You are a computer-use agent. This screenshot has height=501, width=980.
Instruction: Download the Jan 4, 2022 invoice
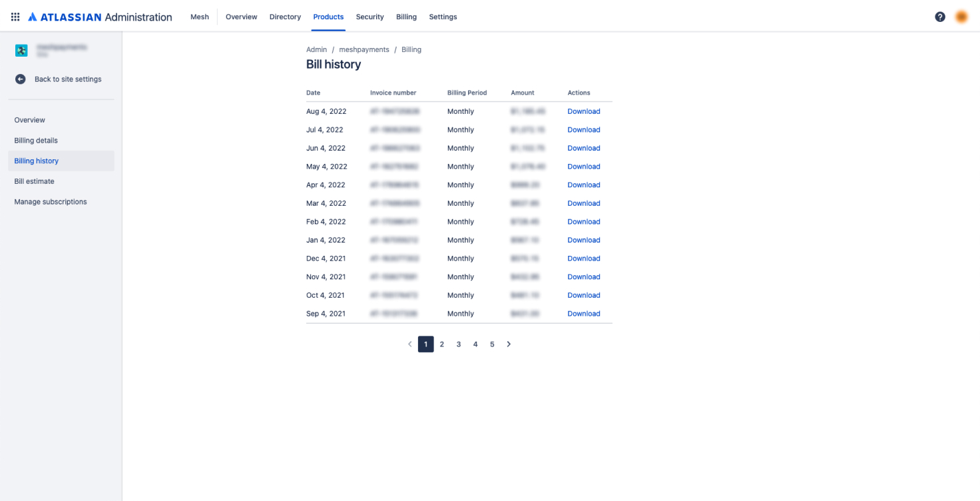[583, 241]
